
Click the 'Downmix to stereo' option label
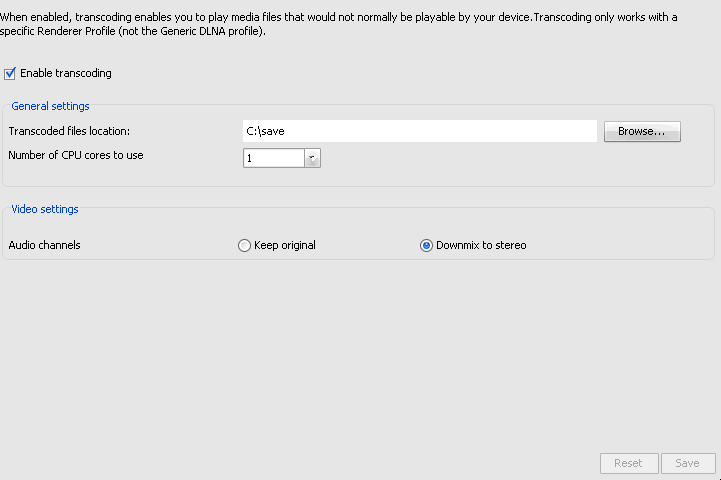tap(480, 245)
